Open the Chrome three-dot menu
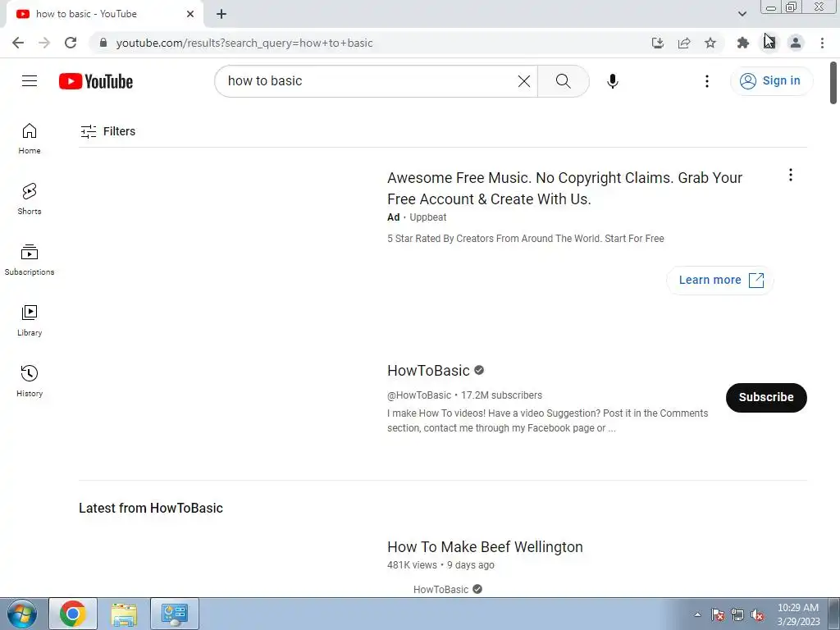The image size is (840, 630). point(822,43)
